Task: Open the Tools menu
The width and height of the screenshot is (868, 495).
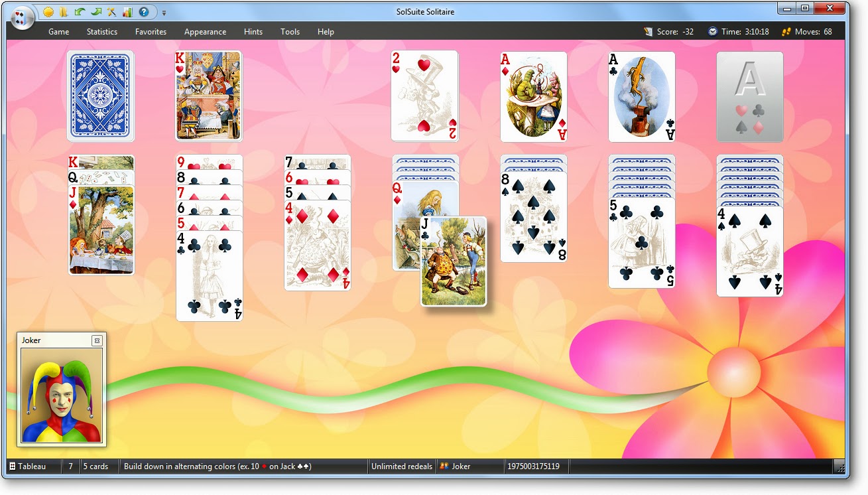Action: coord(290,32)
